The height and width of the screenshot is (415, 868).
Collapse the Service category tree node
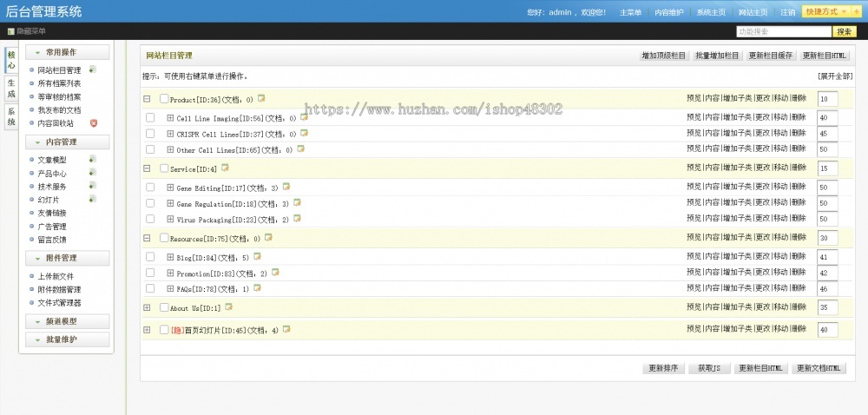[x=147, y=168]
